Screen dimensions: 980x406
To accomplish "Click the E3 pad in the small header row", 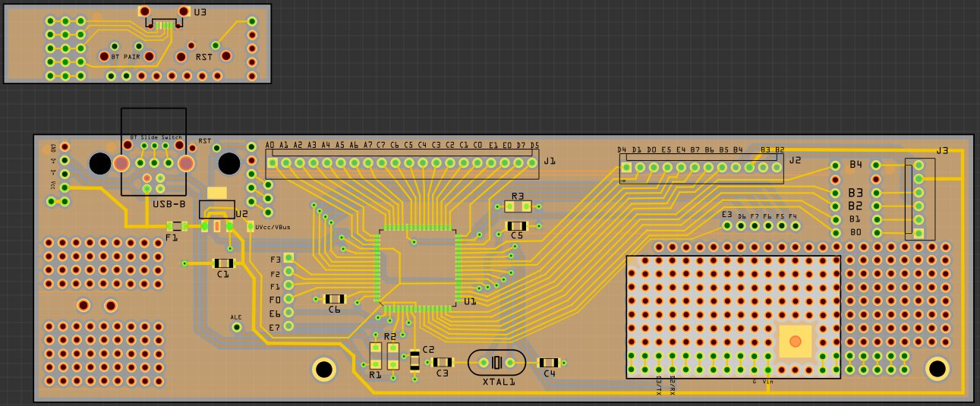I will (x=726, y=225).
